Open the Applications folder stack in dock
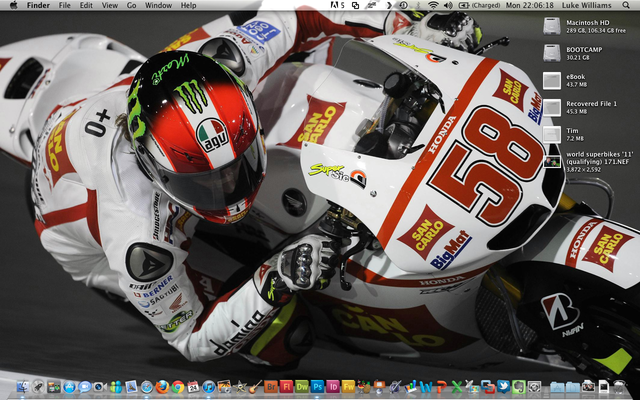This screenshot has height=400, width=640. [x=557, y=387]
